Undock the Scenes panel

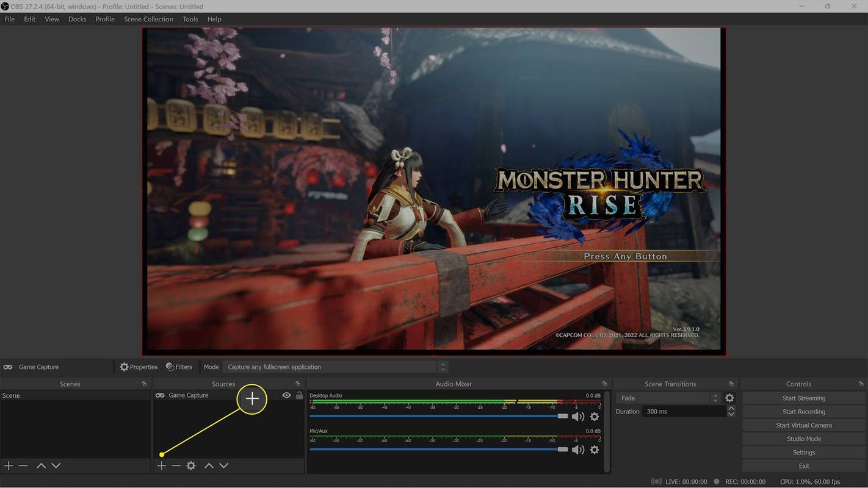click(144, 384)
